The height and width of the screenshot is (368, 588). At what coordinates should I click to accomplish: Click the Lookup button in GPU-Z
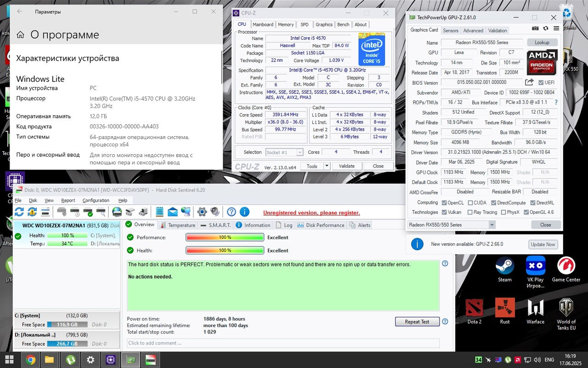[542, 42]
